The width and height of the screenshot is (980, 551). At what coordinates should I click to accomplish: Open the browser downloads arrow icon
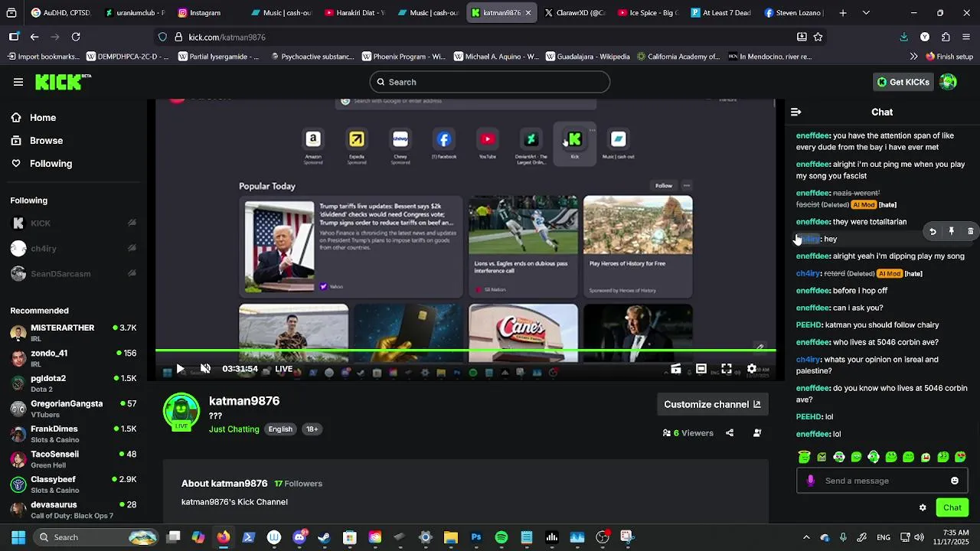coord(903,37)
